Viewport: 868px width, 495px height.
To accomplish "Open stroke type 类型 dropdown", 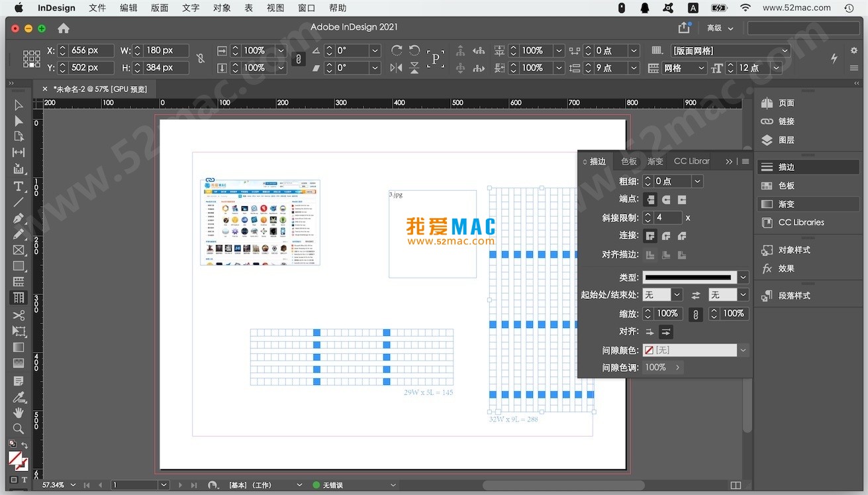I will tap(744, 278).
